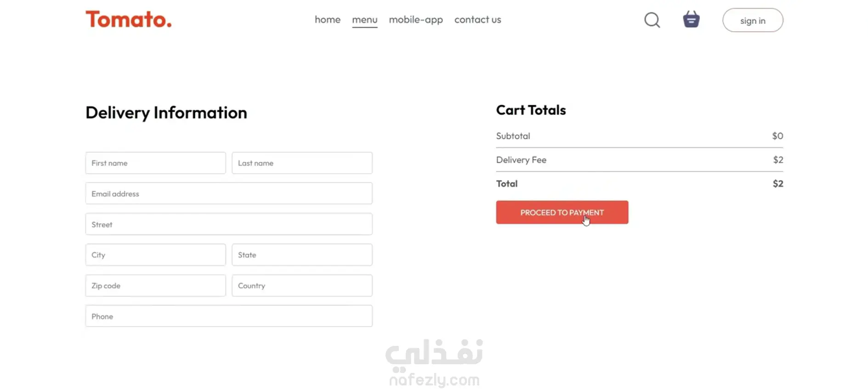Click the Cart Totals heading
The image size is (868, 389).
pos(531,110)
